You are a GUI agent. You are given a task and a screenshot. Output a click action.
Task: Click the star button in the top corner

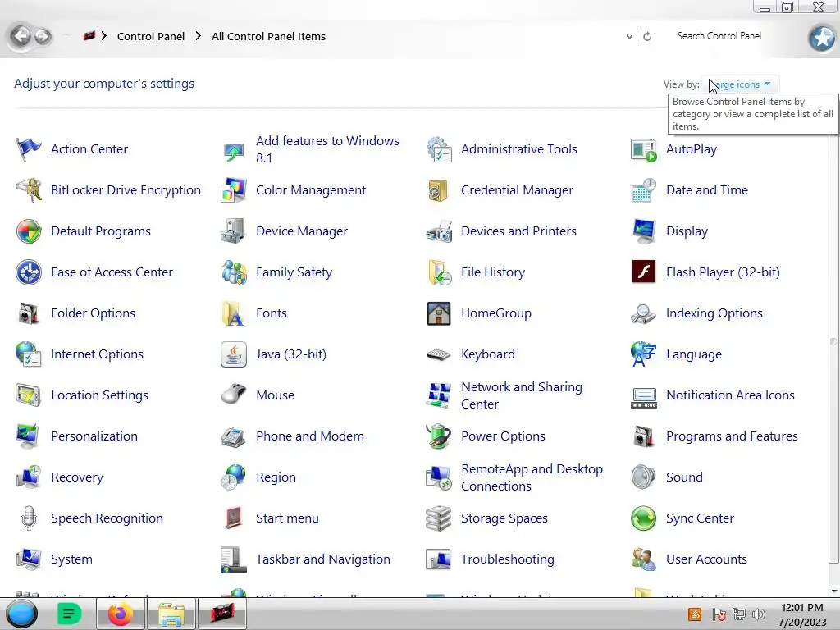(822, 38)
